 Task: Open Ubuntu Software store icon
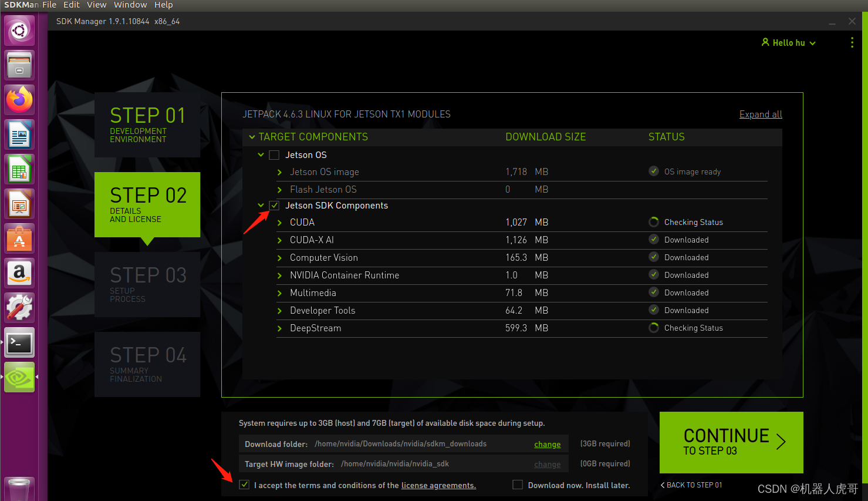(19, 238)
